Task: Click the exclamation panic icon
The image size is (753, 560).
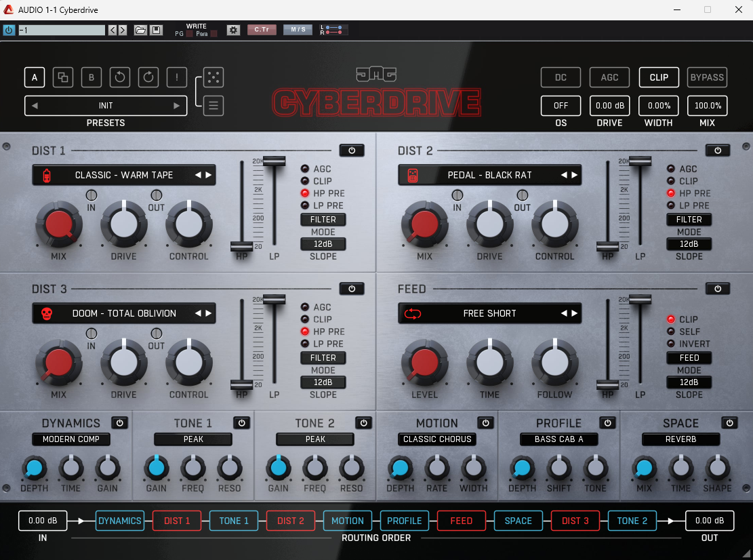Action: 177,77
